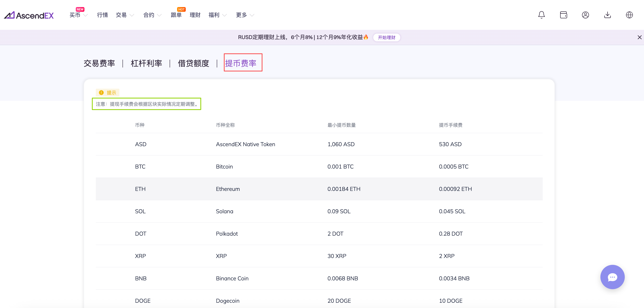Click the user account profile icon
The width and height of the screenshot is (644, 308).
585,15
